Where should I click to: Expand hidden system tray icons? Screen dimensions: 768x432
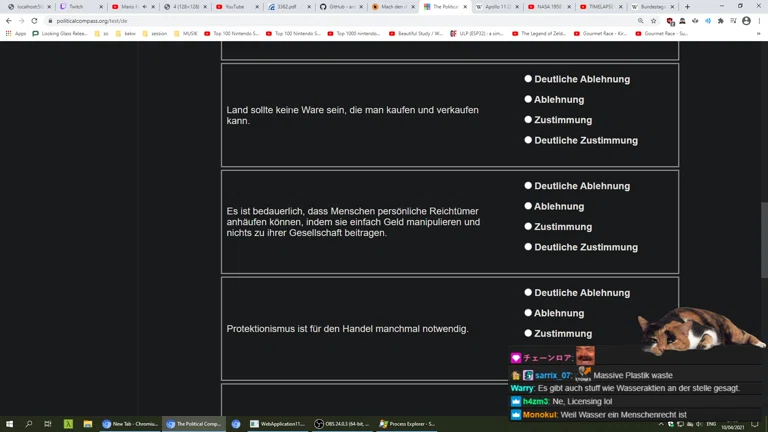click(x=661, y=424)
